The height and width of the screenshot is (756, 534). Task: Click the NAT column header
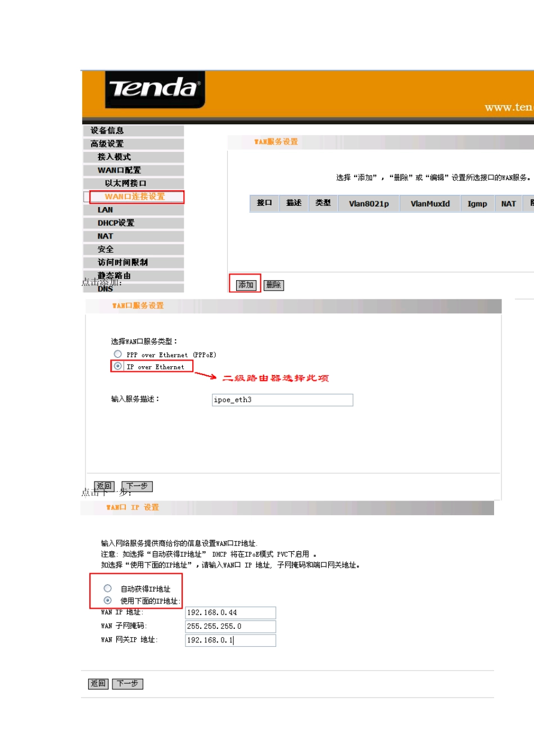[x=508, y=204]
